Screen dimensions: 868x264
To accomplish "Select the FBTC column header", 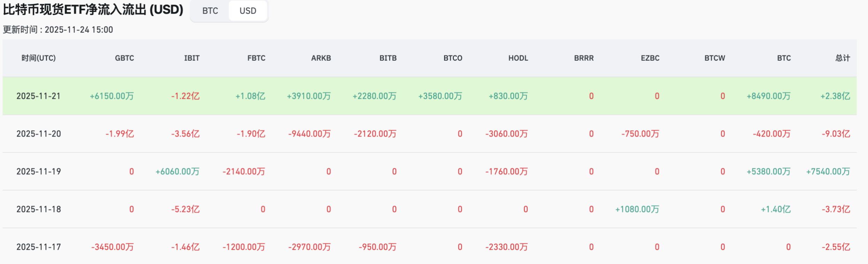I will click(256, 58).
